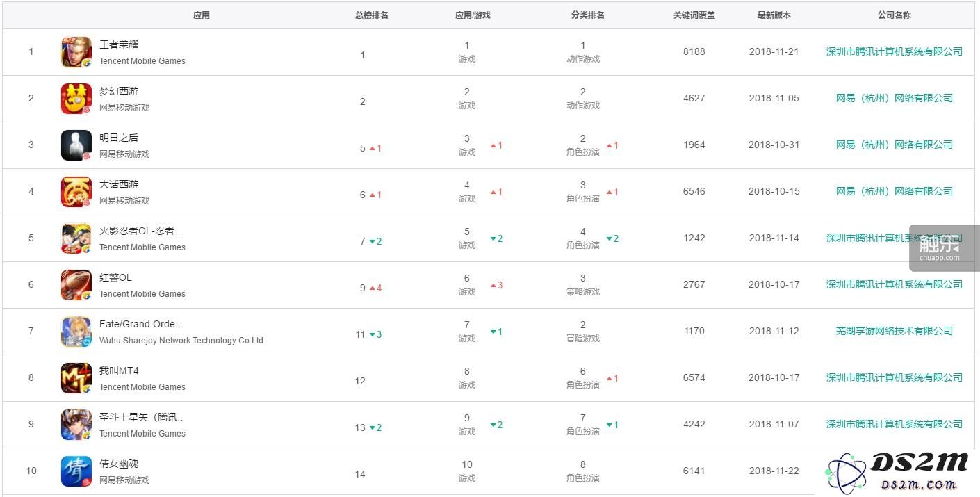
Task: Click keyword coverage value 6141
Action: [x=694, y=471]
